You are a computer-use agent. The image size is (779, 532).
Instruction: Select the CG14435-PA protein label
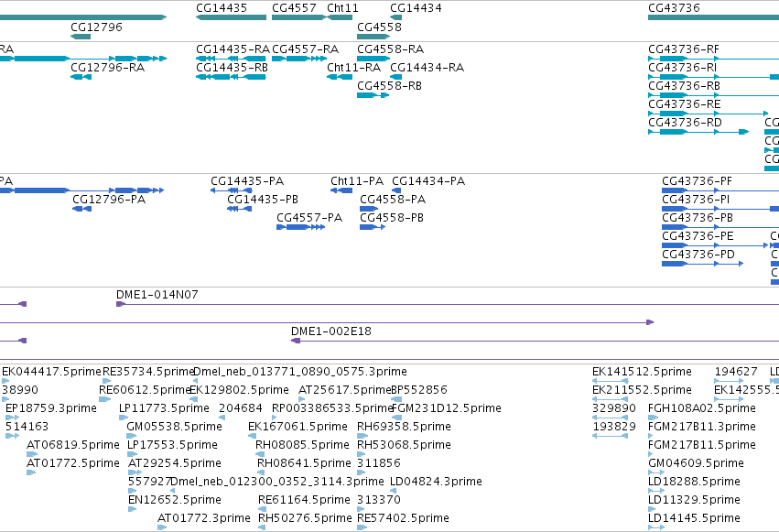tap(247, 181)
